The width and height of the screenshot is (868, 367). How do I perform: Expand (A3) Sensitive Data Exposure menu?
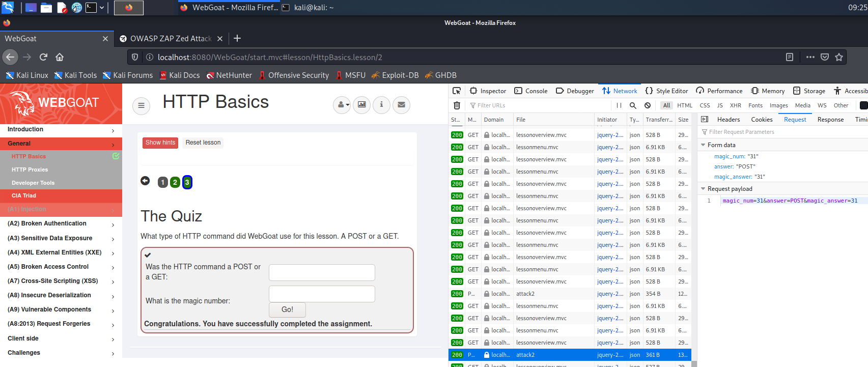click(61, 238)
